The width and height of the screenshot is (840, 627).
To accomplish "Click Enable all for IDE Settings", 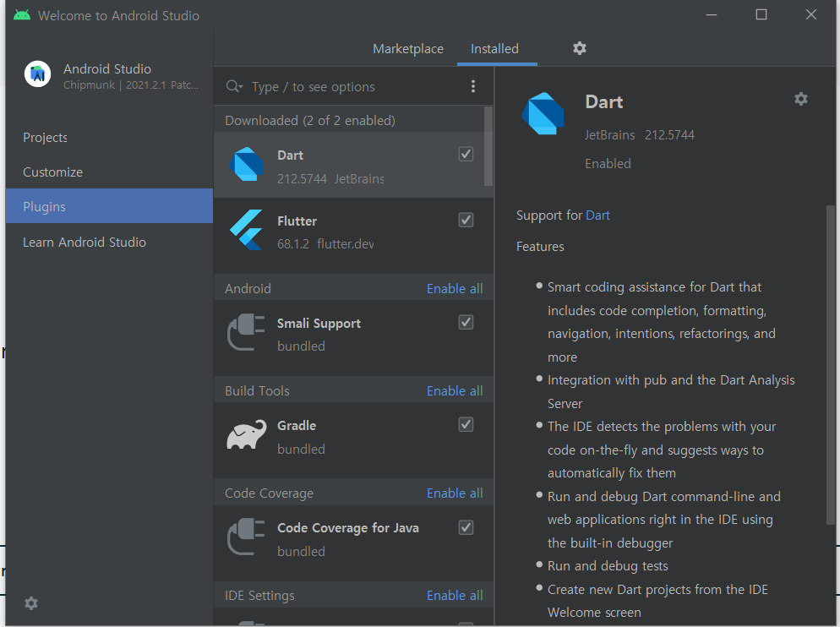I will (455, 596).
